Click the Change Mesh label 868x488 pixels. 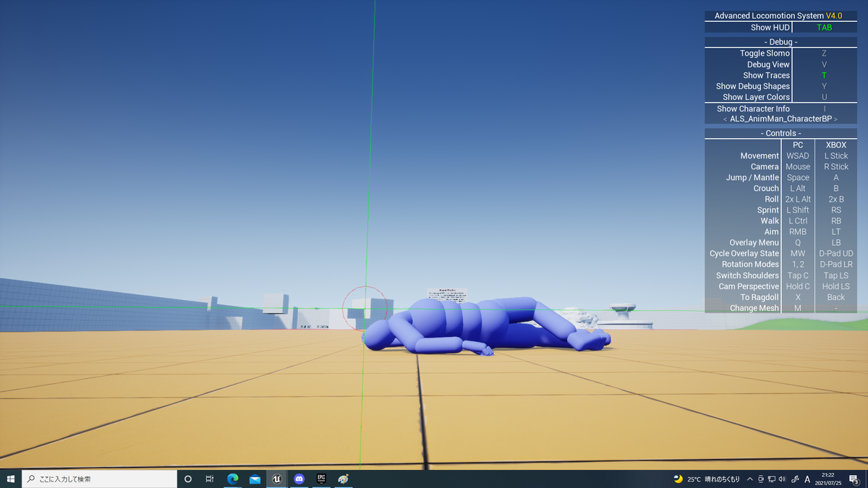coord(754,308)
